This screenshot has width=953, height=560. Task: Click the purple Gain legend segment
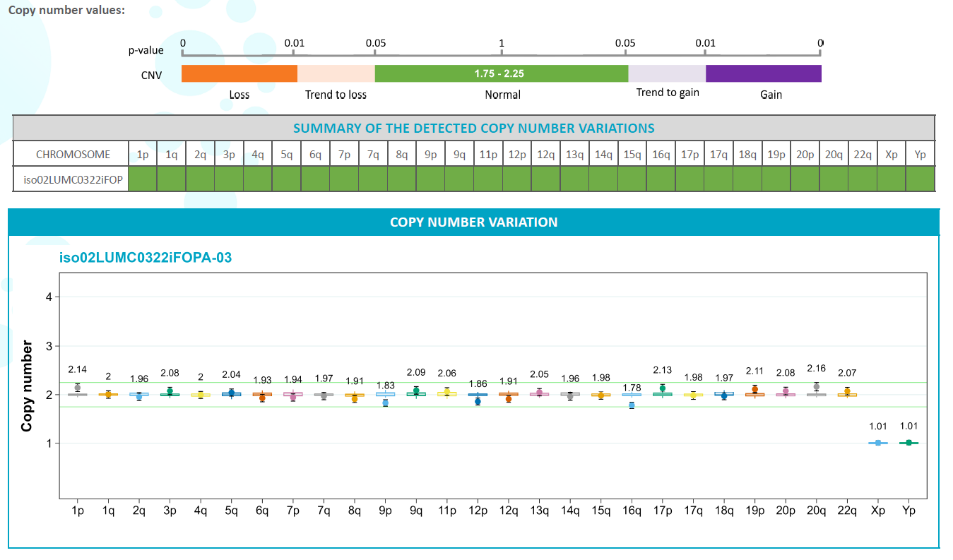click(763, 74)
